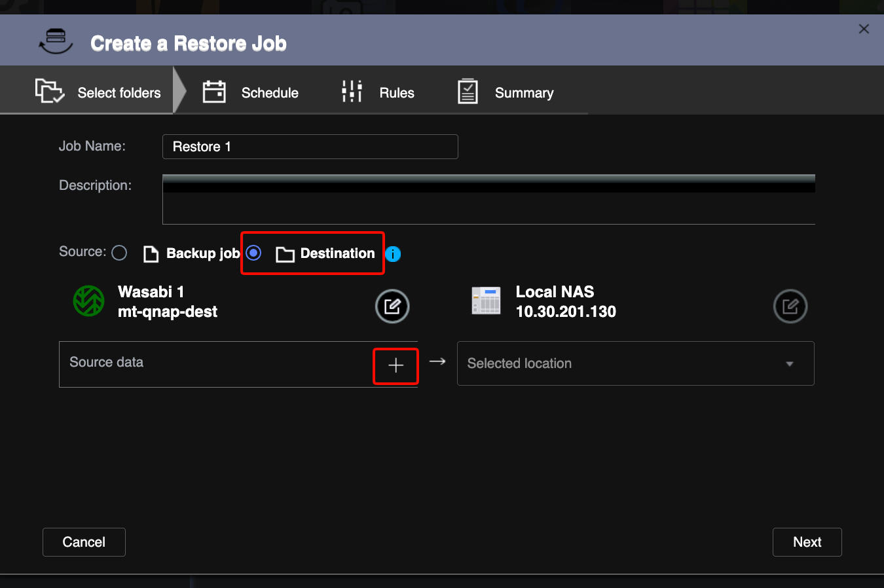
Task: Select the Destination source radio button
Action: pyautogui.click(x=253, y=253)
